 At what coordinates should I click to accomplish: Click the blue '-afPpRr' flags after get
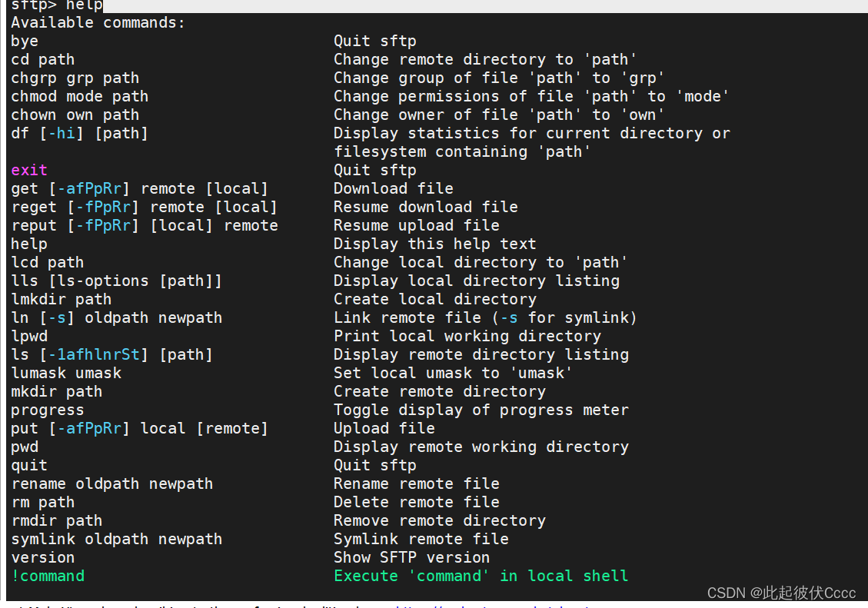94,188
